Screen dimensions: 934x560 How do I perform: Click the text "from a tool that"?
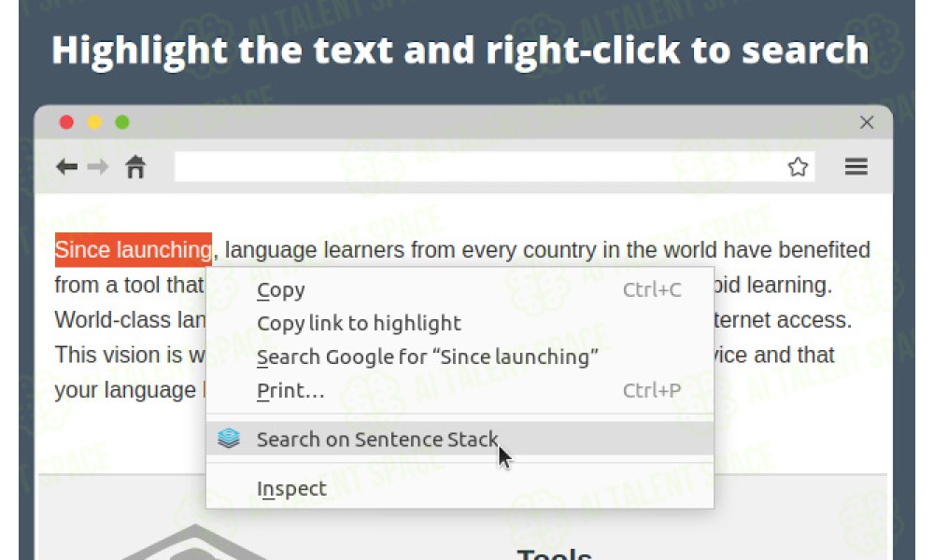click(129, 285)
